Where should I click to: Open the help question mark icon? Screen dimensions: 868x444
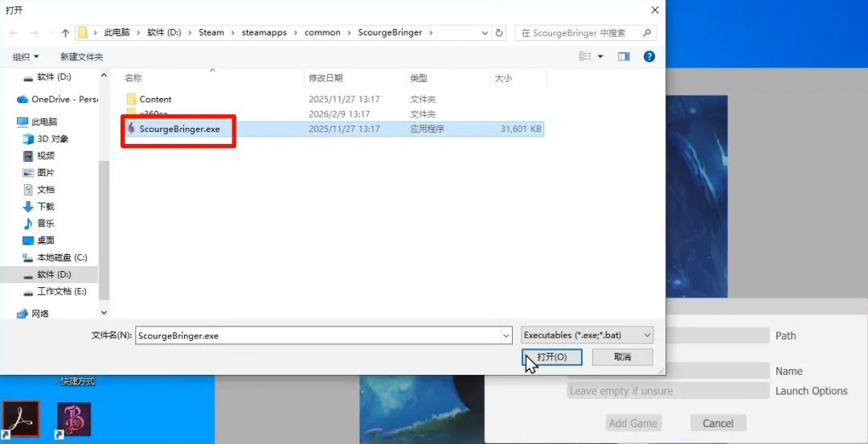click(x=649, y=56)
